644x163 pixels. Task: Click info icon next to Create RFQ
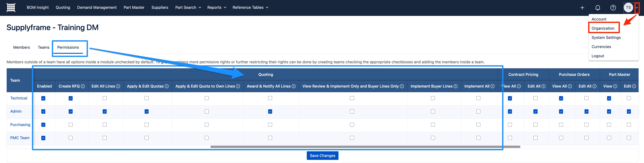click(83, 86)
